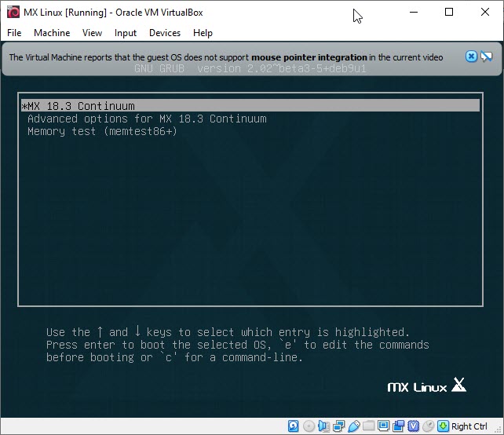Select Memory test (memtest86+) entry

(102, 131)
